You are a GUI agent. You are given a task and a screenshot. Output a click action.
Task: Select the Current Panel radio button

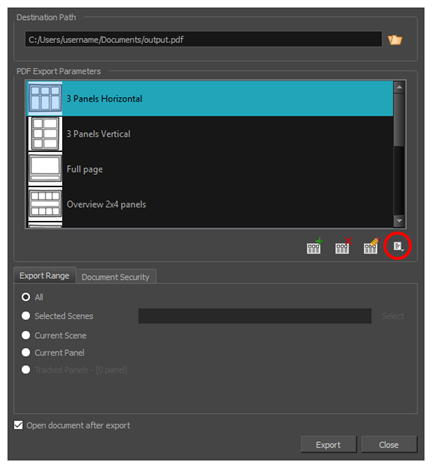click(x=26, y=352)
